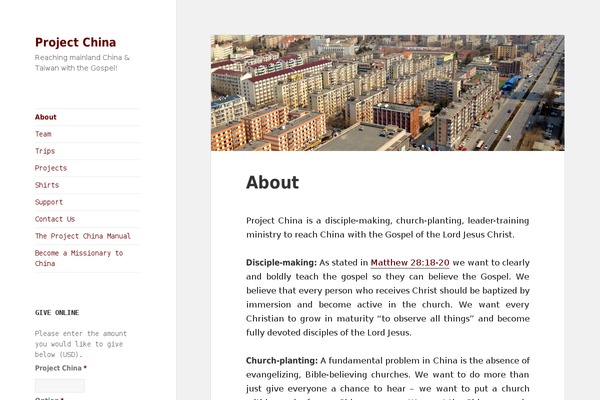Go to the Trips page
The image size is (600, 400).
pos(45,151)
